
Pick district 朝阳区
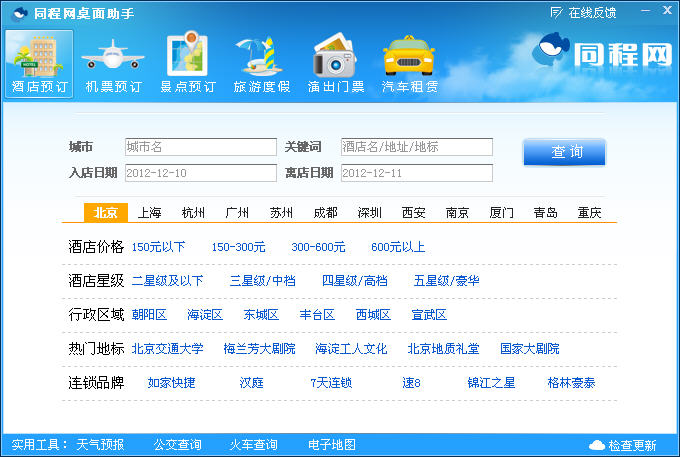click(x=149, y=315)
